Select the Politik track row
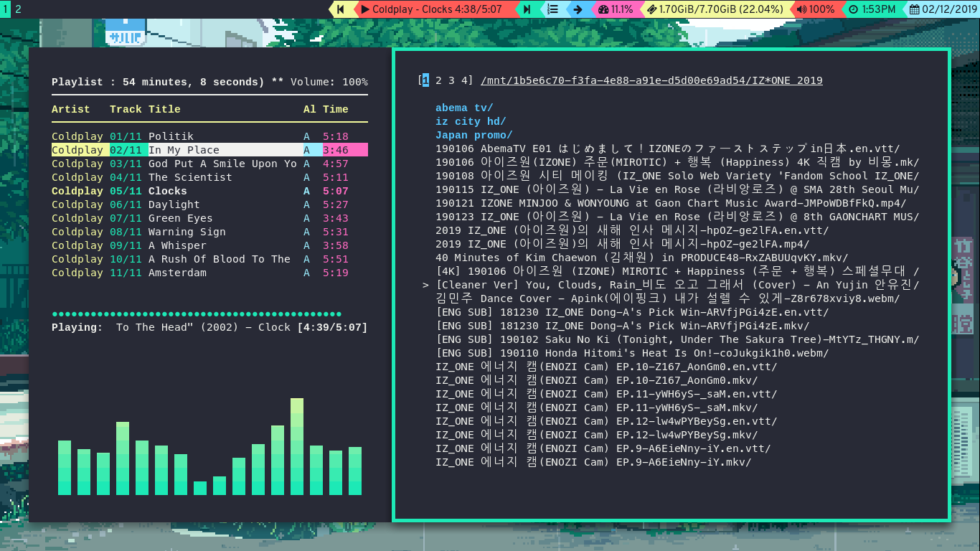 [209, 136]
